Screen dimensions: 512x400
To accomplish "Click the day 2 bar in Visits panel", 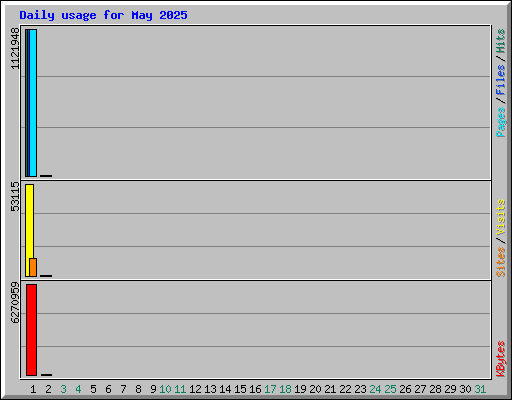I will (x=46, y=276).
